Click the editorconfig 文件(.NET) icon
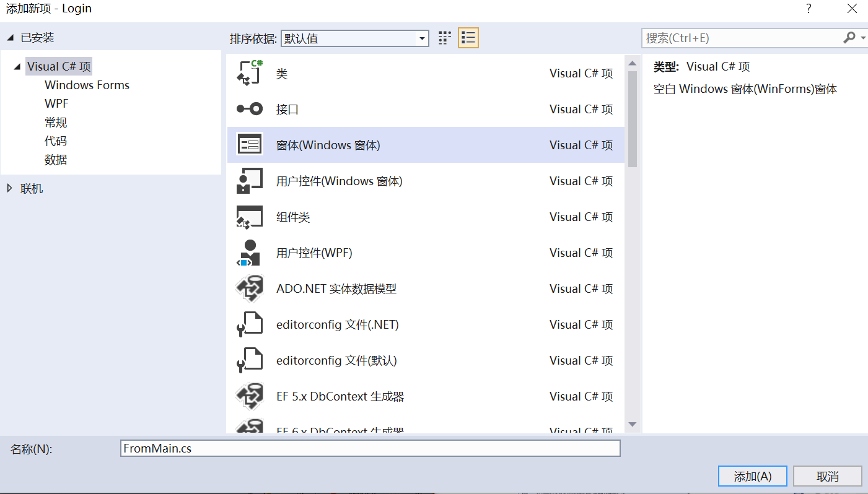The width and height of the screenshot is (868, 494). coord(250,324)
